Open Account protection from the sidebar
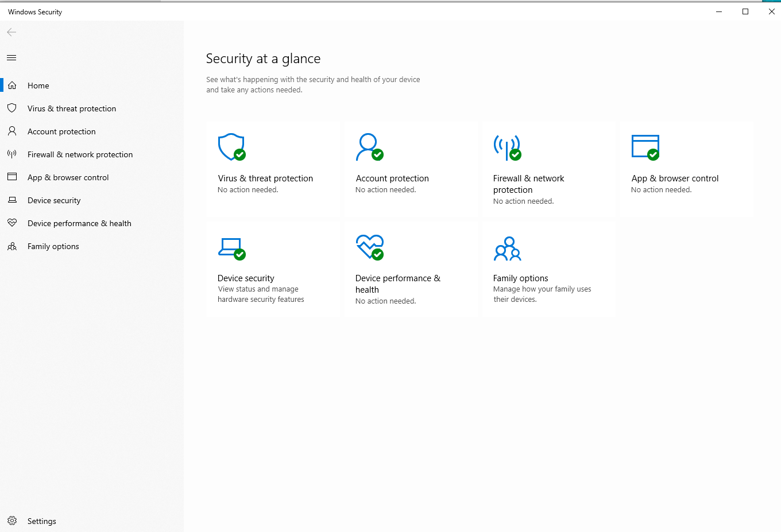This screenshot has width=781, height=532. [61, 131]
